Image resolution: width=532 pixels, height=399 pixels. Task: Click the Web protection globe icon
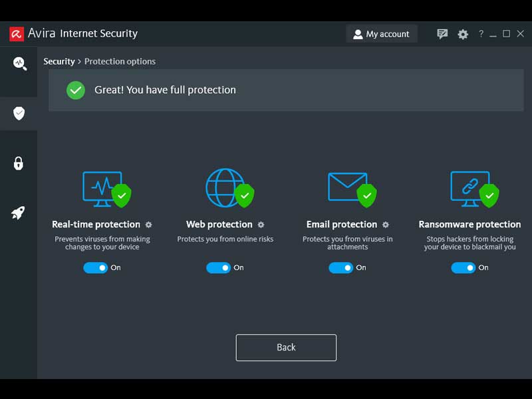(225, 187)
